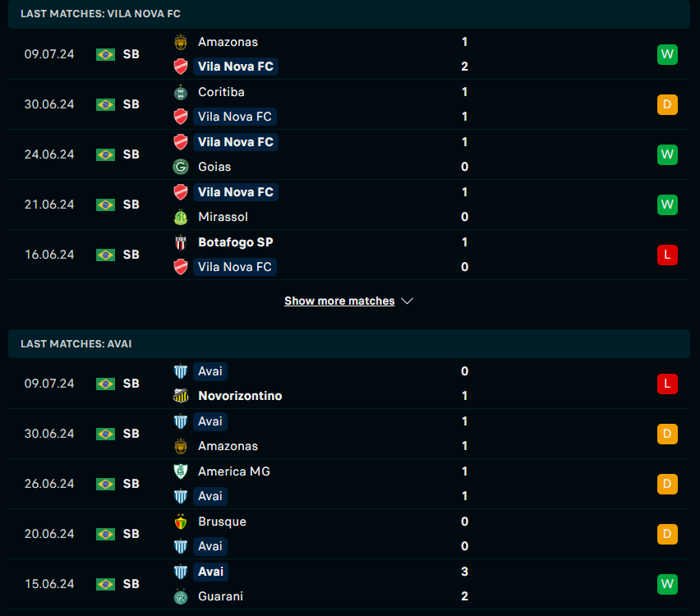Click Vila Nova FC crest in Mirassol match
The height and width of the screenshot is (616, 700).
[x=181, y=192]
